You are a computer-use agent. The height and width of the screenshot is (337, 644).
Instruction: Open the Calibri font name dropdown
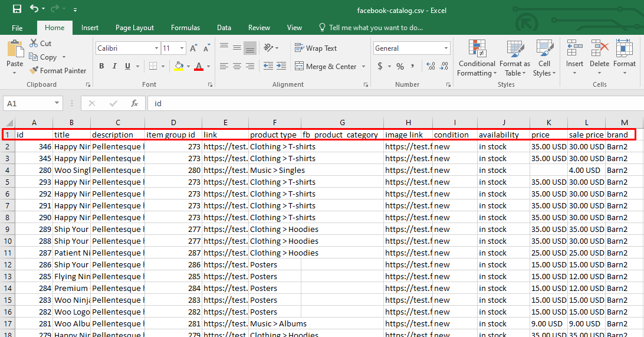point(156,48)
